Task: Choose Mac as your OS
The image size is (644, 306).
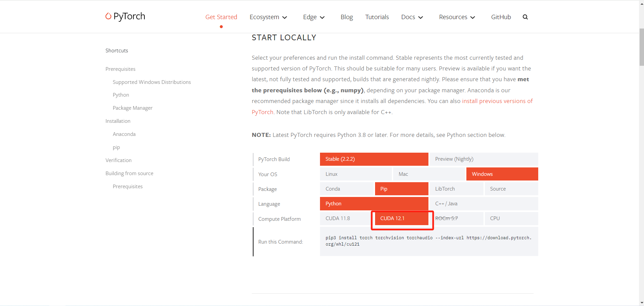Action: [429, 174]
